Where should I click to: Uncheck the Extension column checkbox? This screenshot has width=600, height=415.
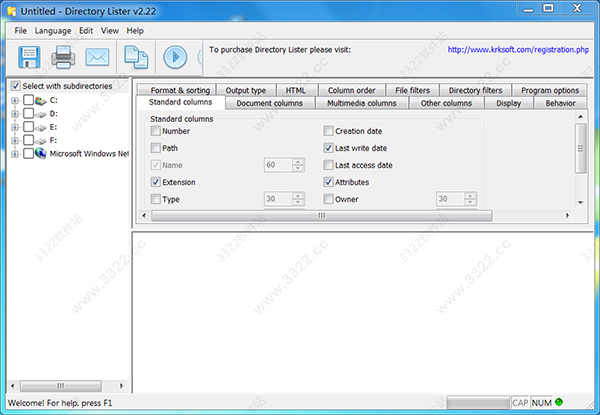[155, 182]
